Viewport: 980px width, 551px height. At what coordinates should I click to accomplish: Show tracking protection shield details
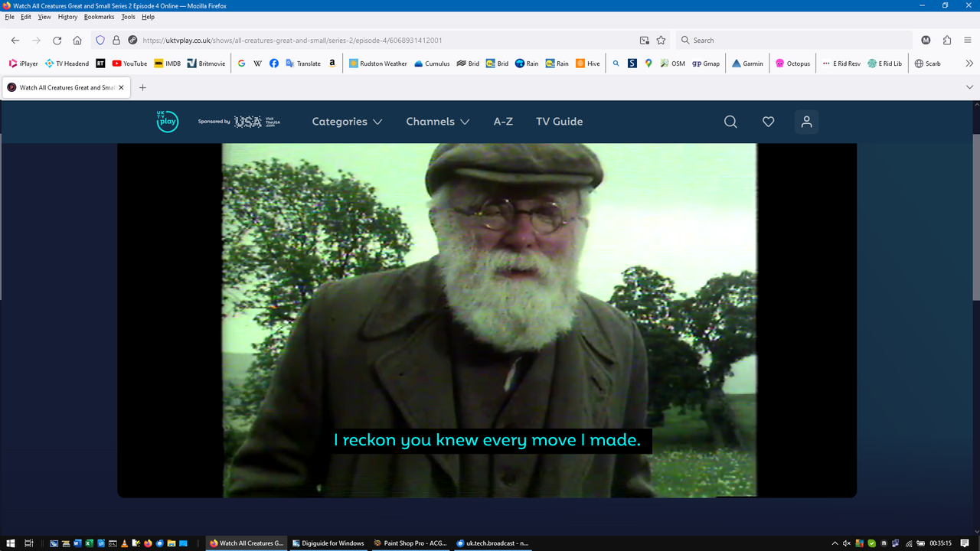100,41
